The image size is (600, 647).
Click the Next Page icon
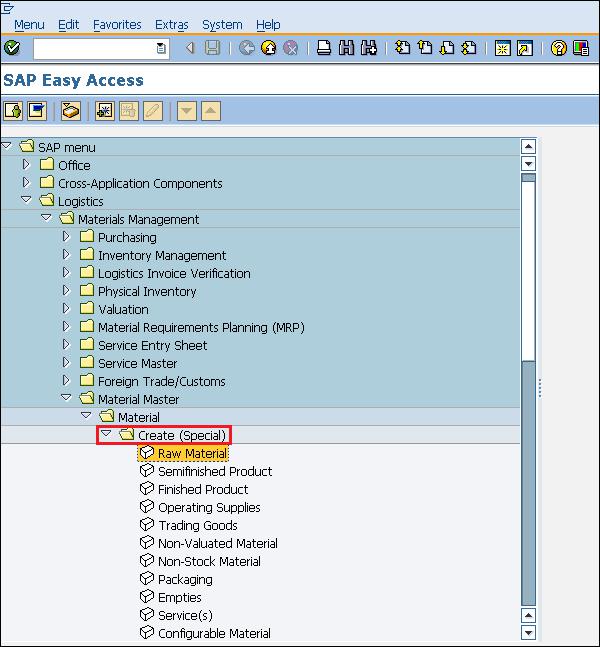coord(446,48)
